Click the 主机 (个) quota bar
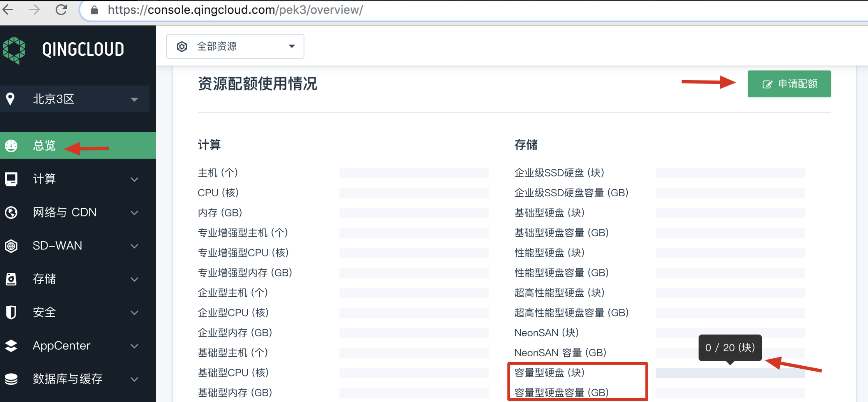Screen dimensions: 868x402 click(x=414, y=173)
